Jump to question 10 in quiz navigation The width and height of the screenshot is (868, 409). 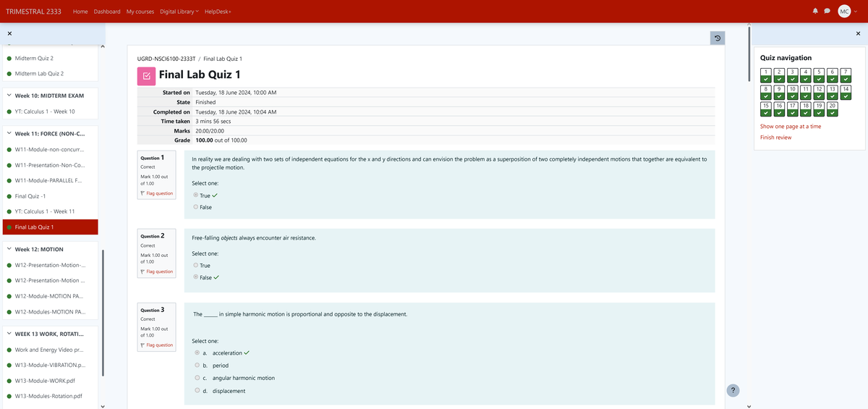tap(793, 92)
